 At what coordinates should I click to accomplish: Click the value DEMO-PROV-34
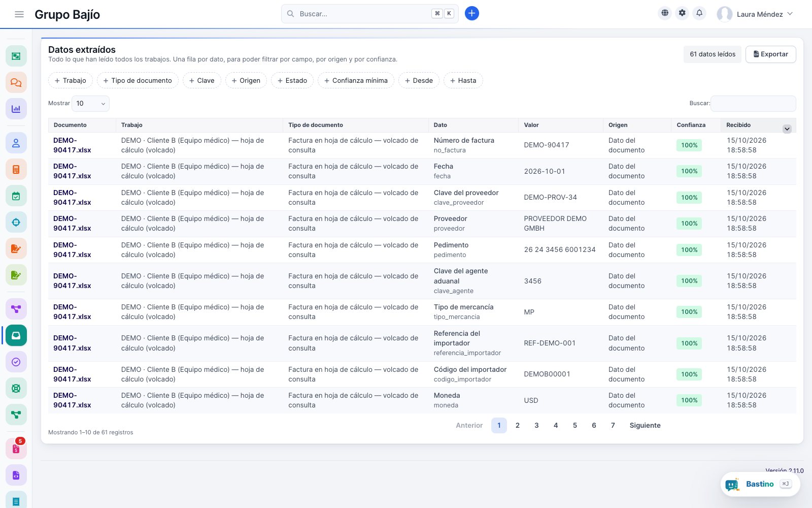tap(551, 198)
